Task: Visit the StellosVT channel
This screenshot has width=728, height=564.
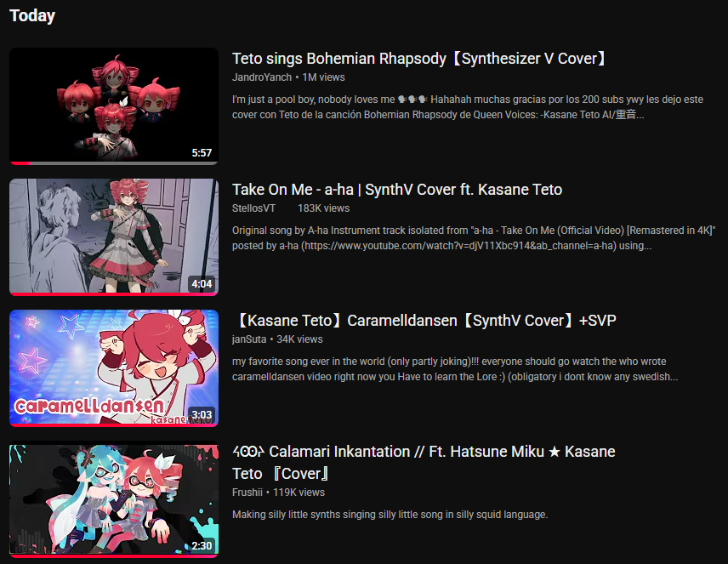Action: (x=253, y=208)
